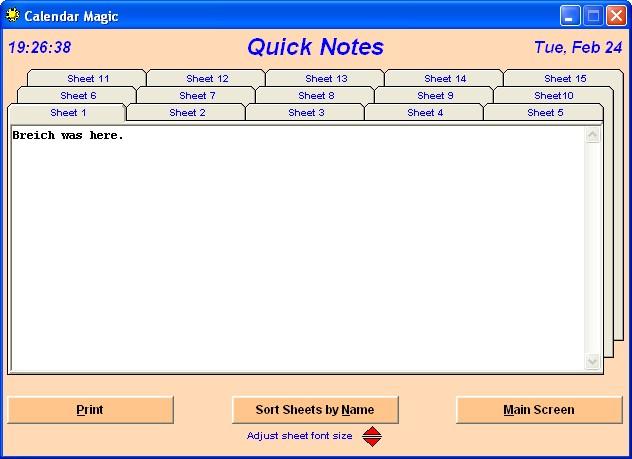Open the Sheet10 tab
The width and height of the screenshot is (632, 459).
(x=554, y=96)
